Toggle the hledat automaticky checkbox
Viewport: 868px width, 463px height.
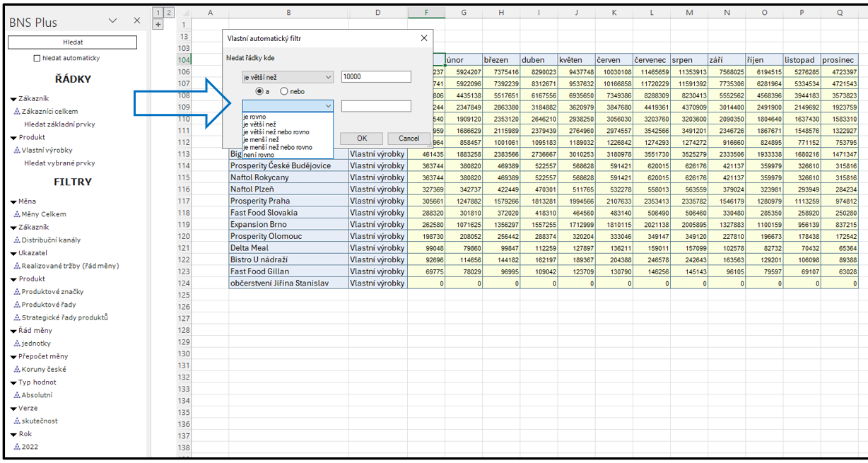pos(37,58)
